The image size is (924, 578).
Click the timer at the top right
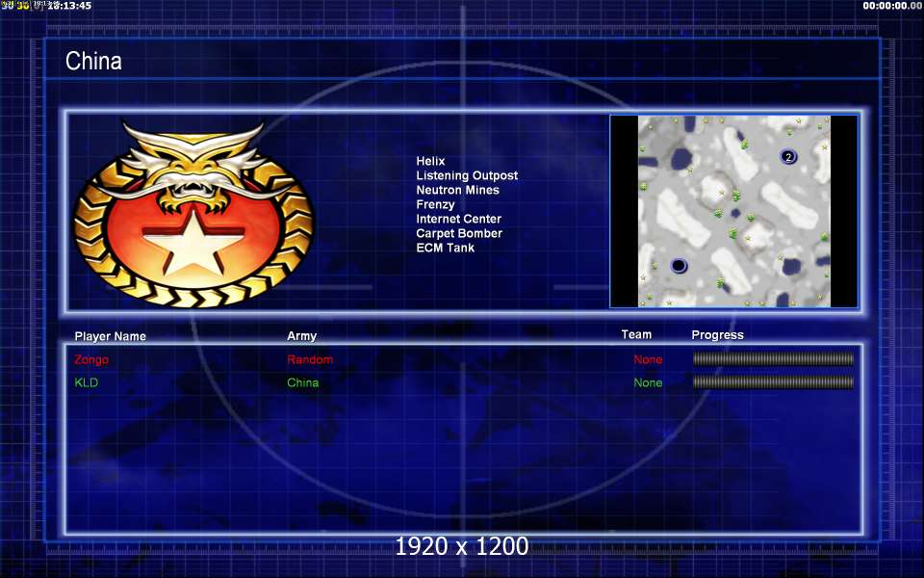891,6
